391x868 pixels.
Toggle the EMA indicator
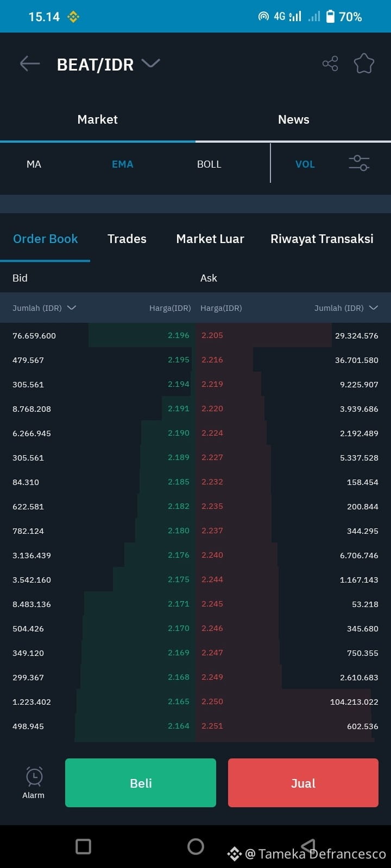pyautogui.click(x=123, y=164)
